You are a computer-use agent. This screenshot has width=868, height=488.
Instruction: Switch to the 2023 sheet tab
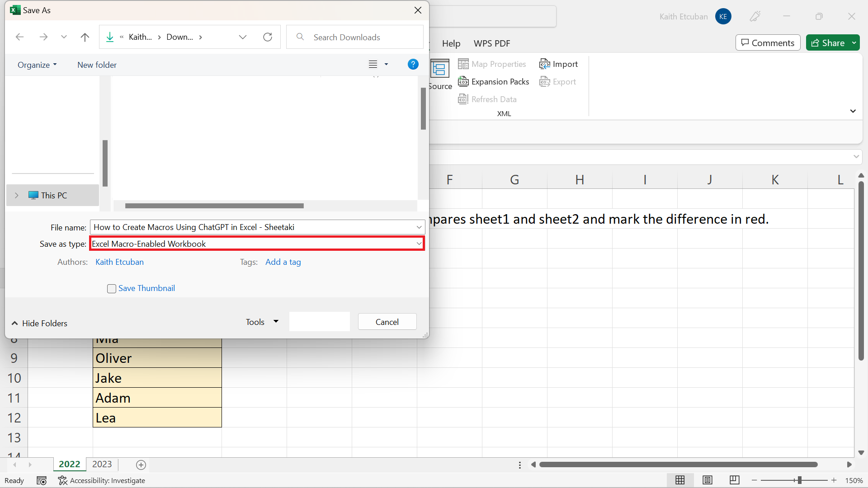102,464
